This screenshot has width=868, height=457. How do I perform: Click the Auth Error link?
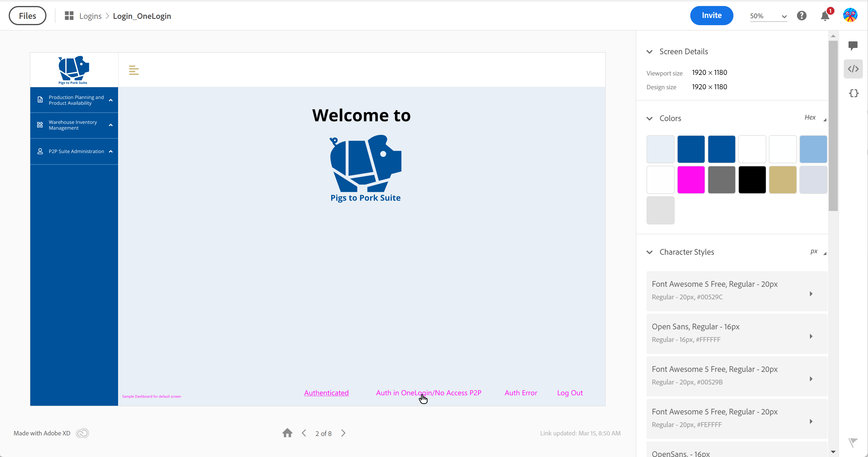coord(521,393)
